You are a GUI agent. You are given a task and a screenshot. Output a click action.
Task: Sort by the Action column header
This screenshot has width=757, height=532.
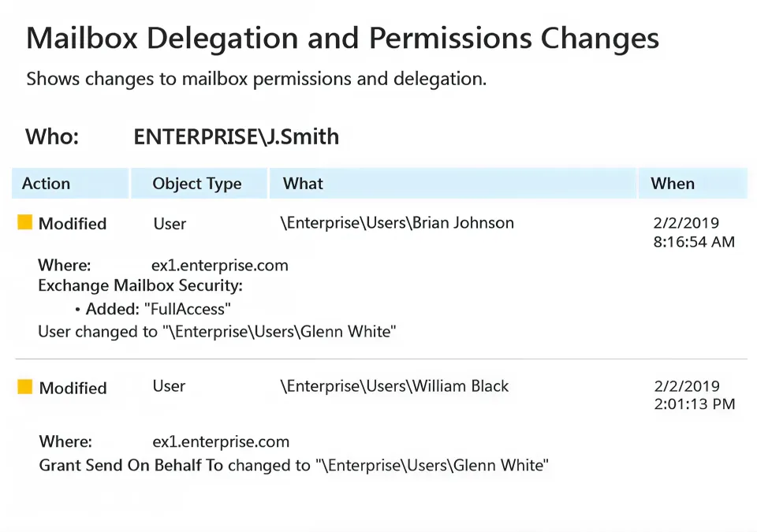(x=46, y=184)
